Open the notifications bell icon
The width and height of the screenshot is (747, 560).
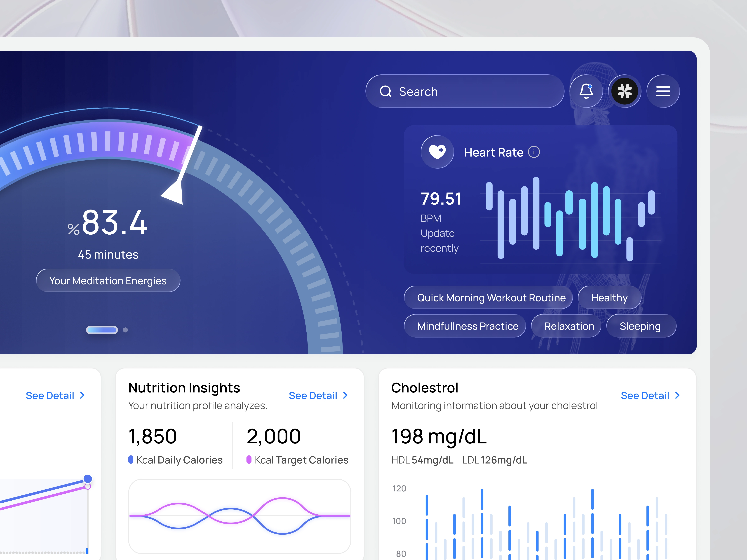(x=586, y=91)
